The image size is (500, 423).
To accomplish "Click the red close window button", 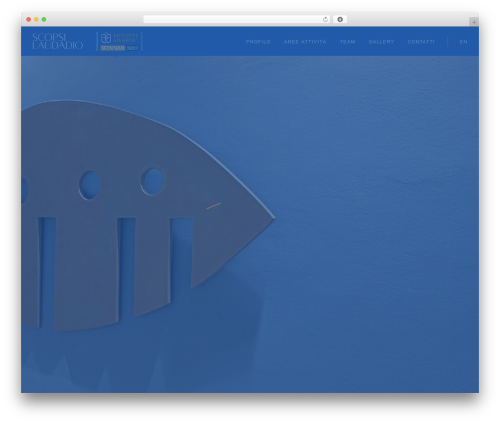I will tap(29, 19).
